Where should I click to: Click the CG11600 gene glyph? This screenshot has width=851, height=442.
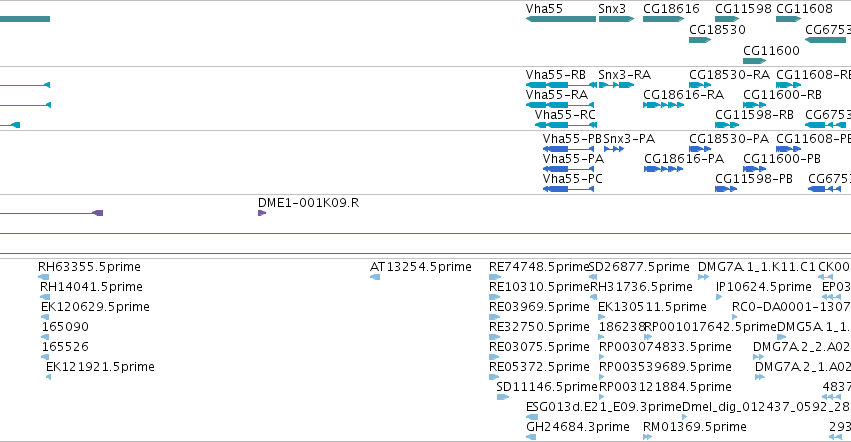754,61
